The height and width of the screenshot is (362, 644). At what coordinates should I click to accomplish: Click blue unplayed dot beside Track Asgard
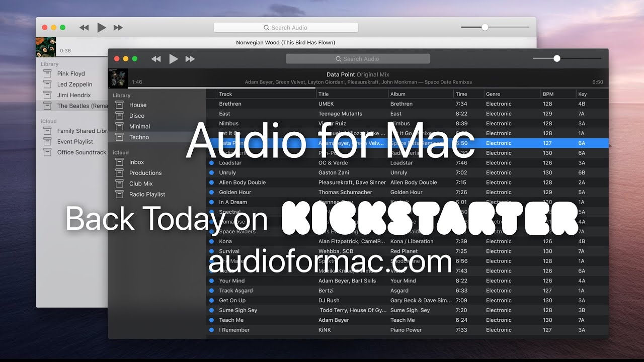click(211, 291)
